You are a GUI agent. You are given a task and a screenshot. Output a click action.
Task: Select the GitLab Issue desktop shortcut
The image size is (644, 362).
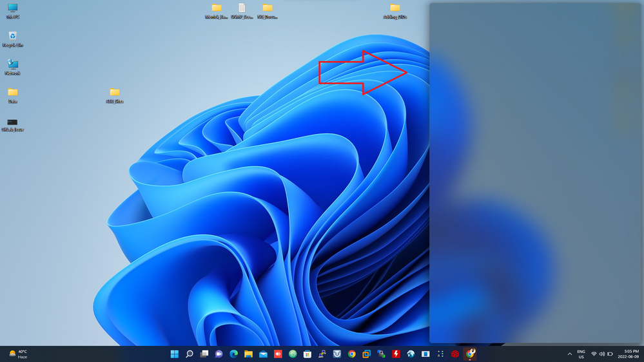[13, 124]
